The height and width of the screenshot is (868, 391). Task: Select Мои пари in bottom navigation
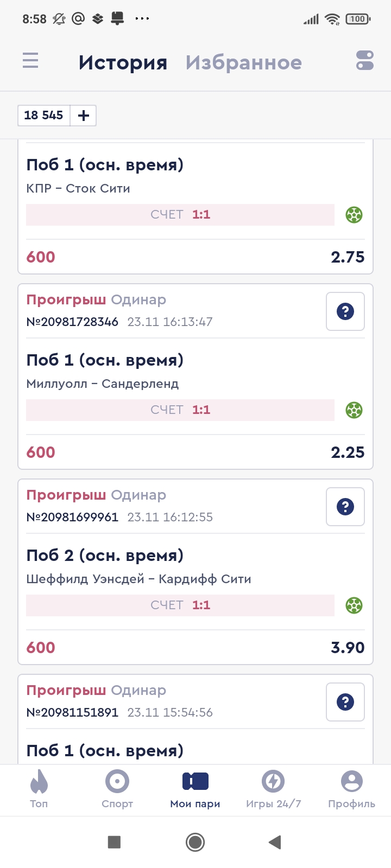click(x=195, y=788)
